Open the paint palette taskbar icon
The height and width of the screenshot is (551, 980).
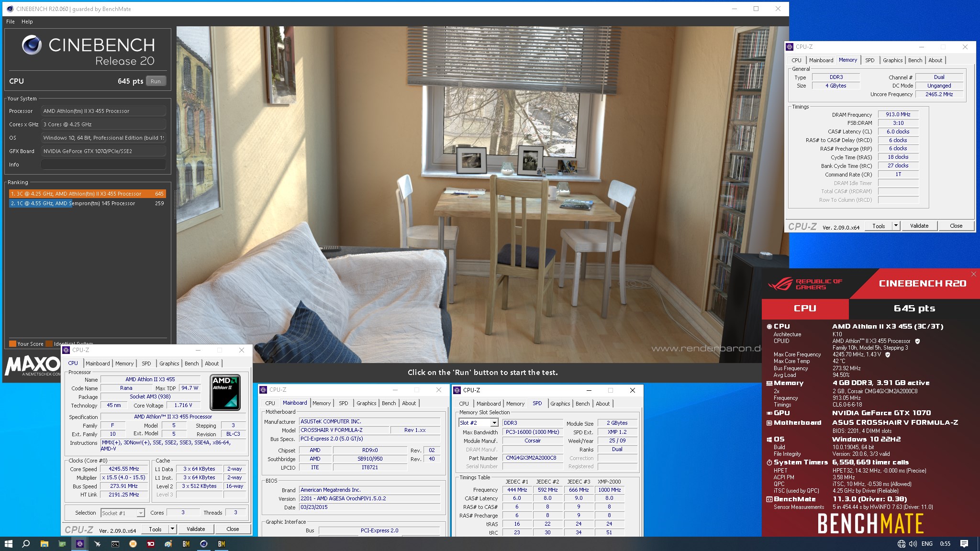[168, 544]
